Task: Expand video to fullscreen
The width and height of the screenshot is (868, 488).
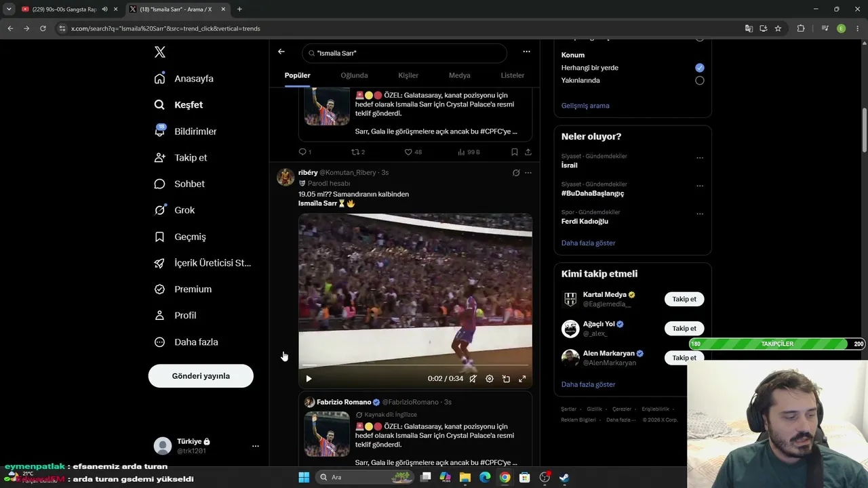Action: point(522,379)
